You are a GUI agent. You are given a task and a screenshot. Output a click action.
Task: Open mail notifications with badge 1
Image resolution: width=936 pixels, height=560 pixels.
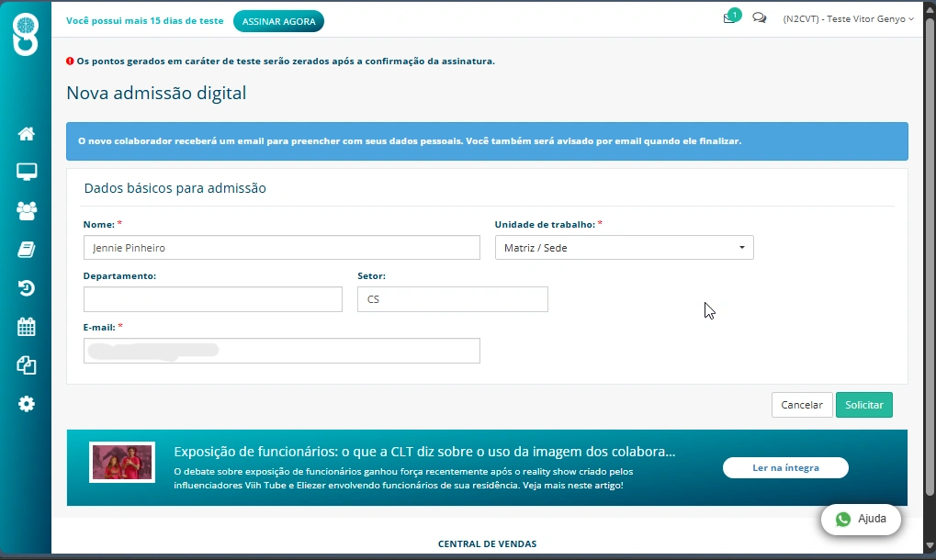[x=730, y=17]
